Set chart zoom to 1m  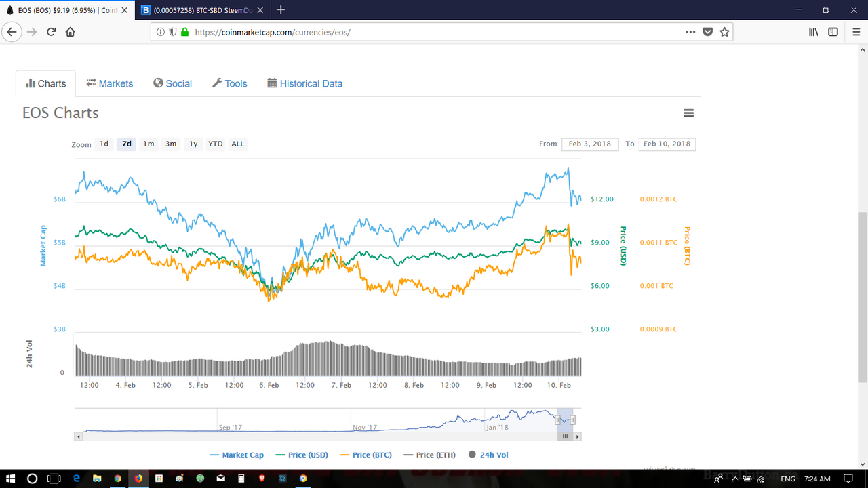click(149, 144)
